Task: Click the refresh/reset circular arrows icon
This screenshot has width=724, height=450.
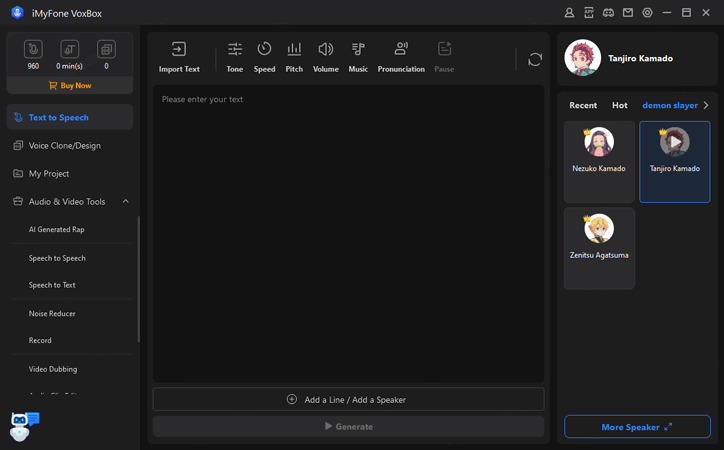Action: coord(535,60)
